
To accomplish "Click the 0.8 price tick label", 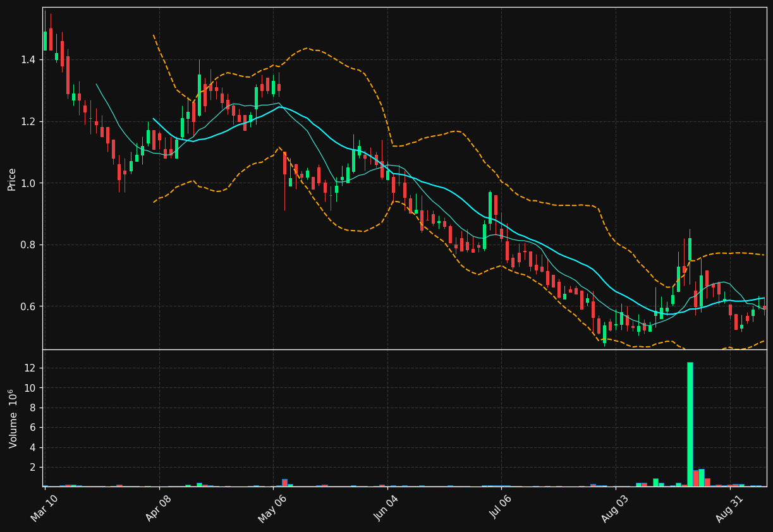I will tap(28, 245).
